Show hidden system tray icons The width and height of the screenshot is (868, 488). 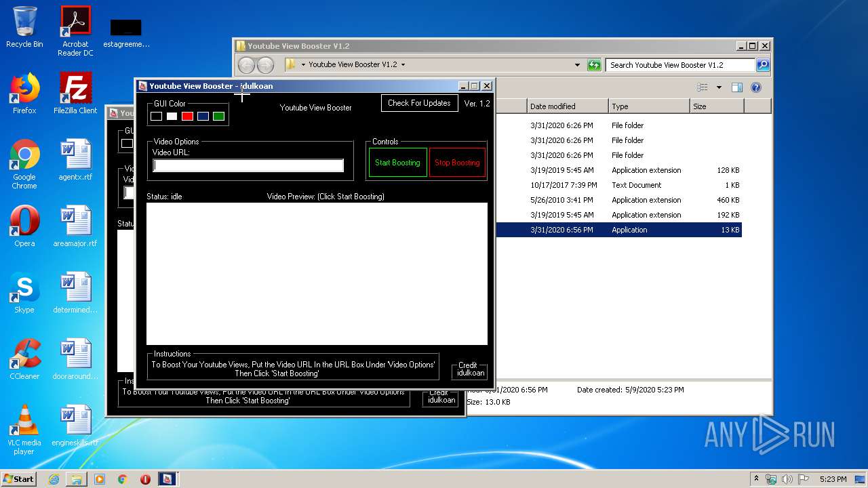(756, 479)
